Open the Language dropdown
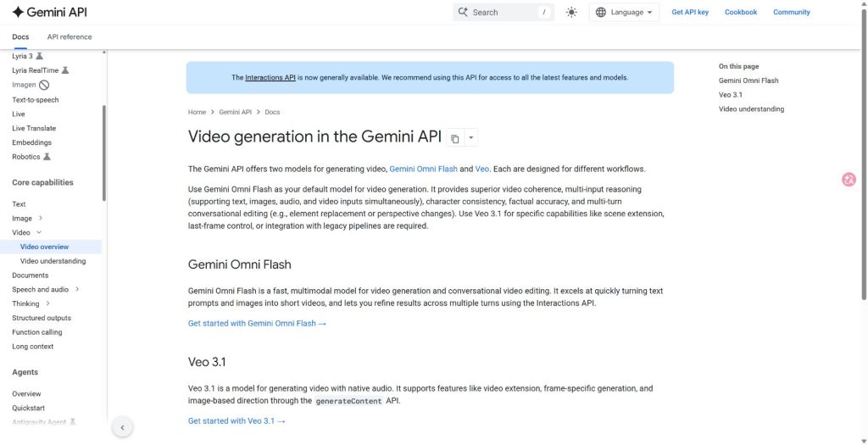 [624, 12]
